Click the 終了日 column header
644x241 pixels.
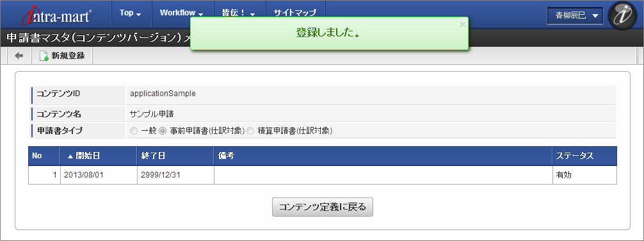coord(175,156)
